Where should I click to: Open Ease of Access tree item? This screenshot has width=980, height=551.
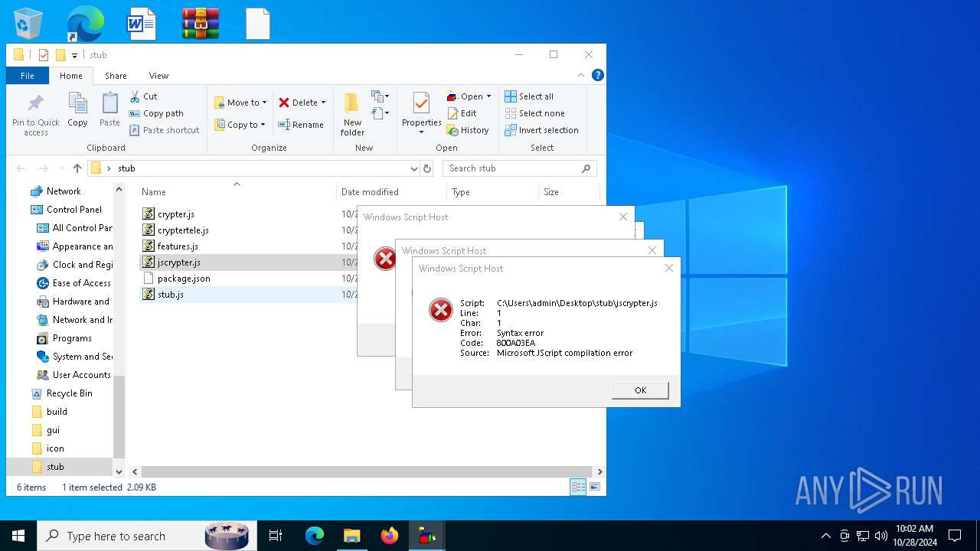point(82,283)
